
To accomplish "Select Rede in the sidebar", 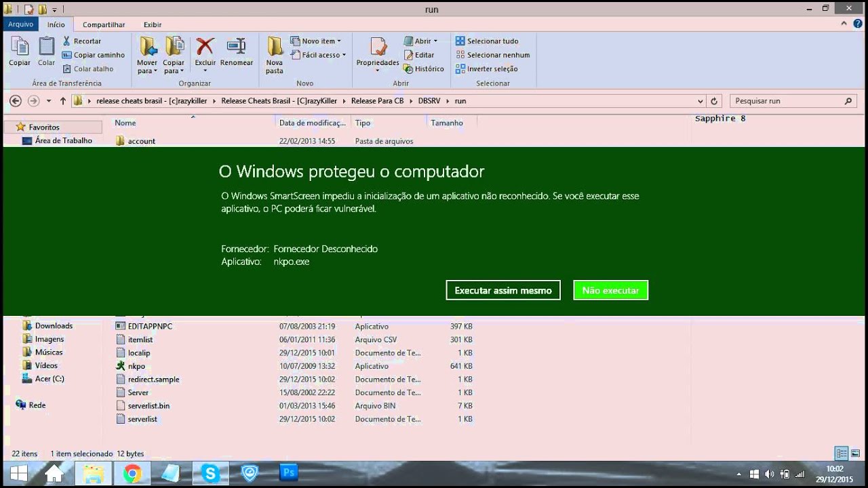I will 37,405.
